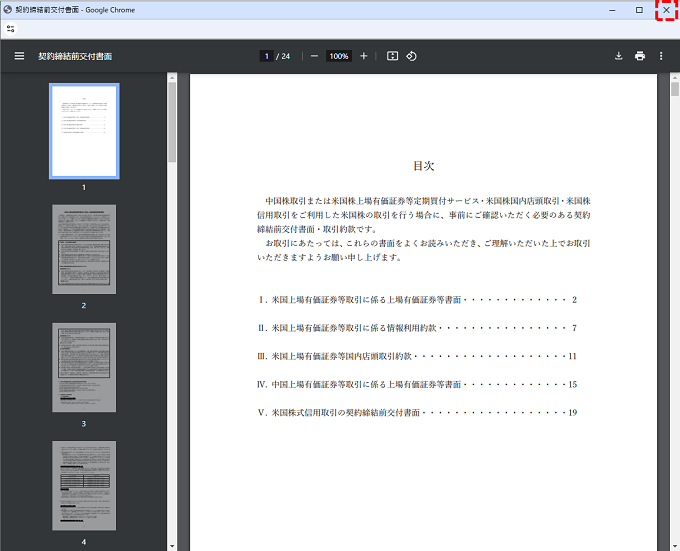
Task: Click the zoom out minus icon
Action: pos(314,56)
